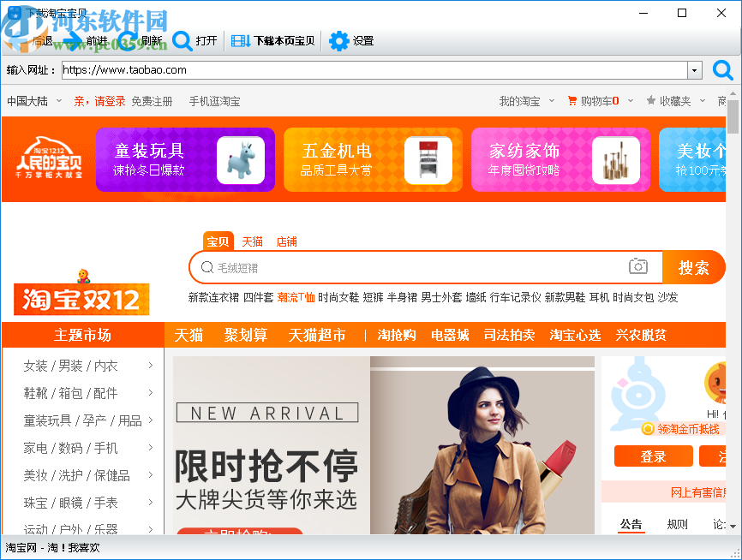Click hot keyword 时尚女包
Image resolution: width=742 pixels, height=560 pixels.
(633, 297)
